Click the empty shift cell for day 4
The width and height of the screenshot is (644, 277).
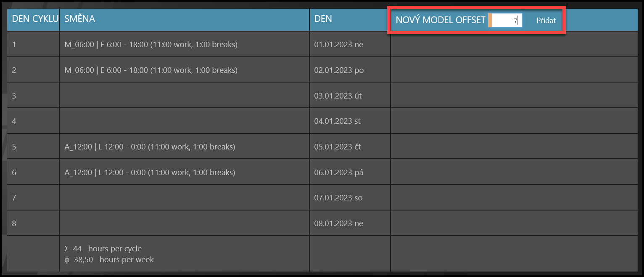pyautogui.click(x=184, y=121)
